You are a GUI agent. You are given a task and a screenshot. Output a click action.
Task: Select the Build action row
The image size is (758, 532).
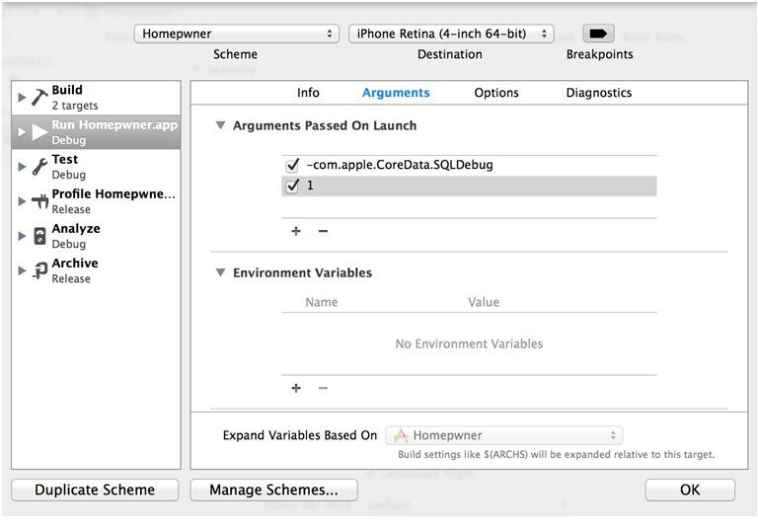click(x=96, y=97)
